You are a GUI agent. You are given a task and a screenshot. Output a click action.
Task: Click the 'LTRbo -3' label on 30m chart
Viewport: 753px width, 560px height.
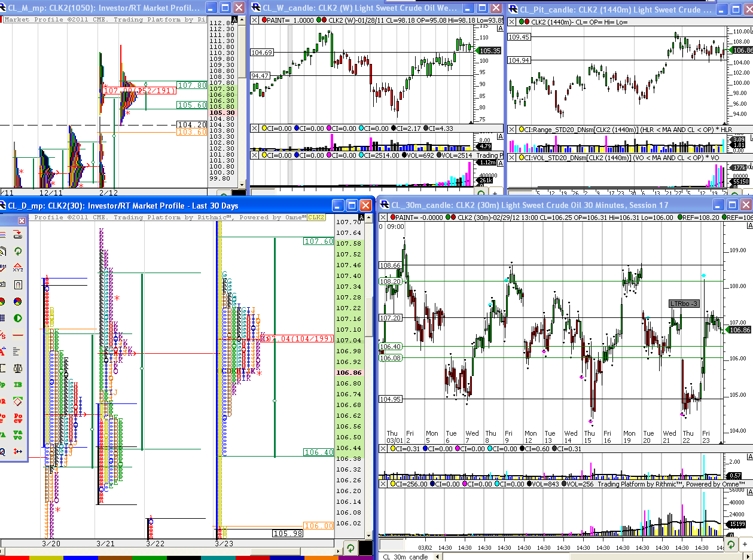[x=684, y=304]
